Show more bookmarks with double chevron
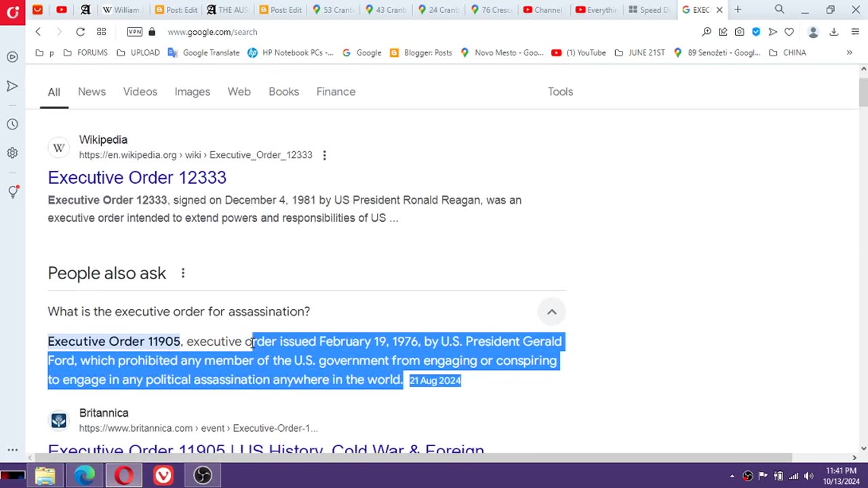The height and width of the screenshot is (488, 868). pos(849,52)
